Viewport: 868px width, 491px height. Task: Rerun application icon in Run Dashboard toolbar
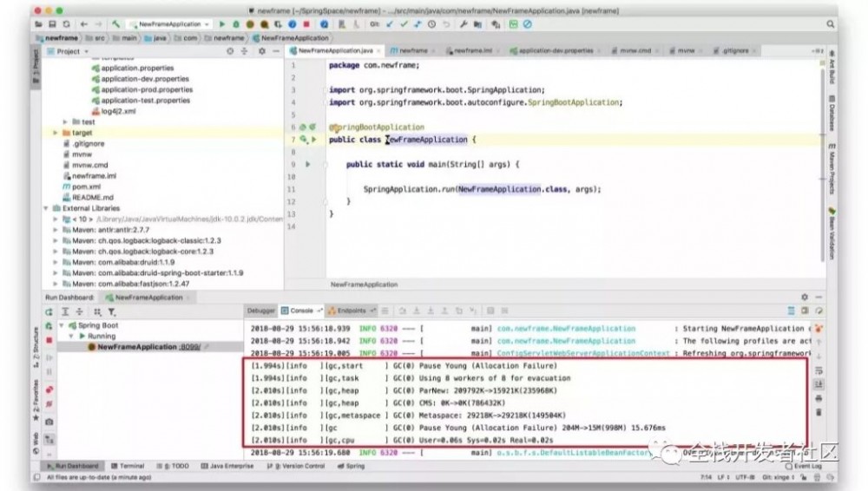pos(49,312)
